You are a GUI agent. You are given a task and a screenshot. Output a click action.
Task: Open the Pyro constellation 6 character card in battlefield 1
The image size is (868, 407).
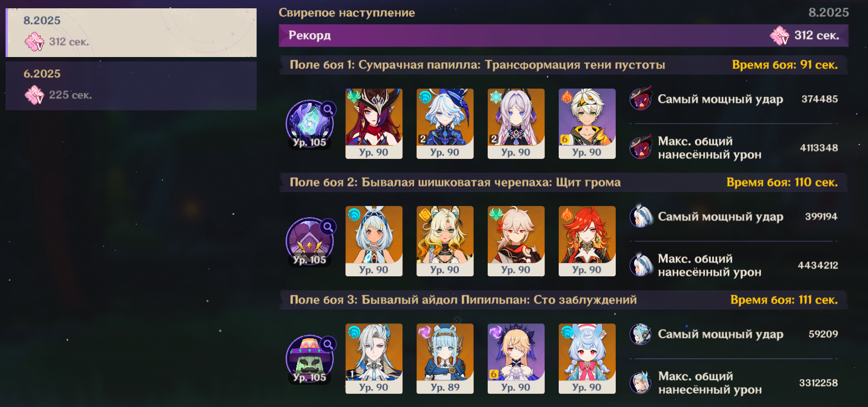tap(587, 124)
